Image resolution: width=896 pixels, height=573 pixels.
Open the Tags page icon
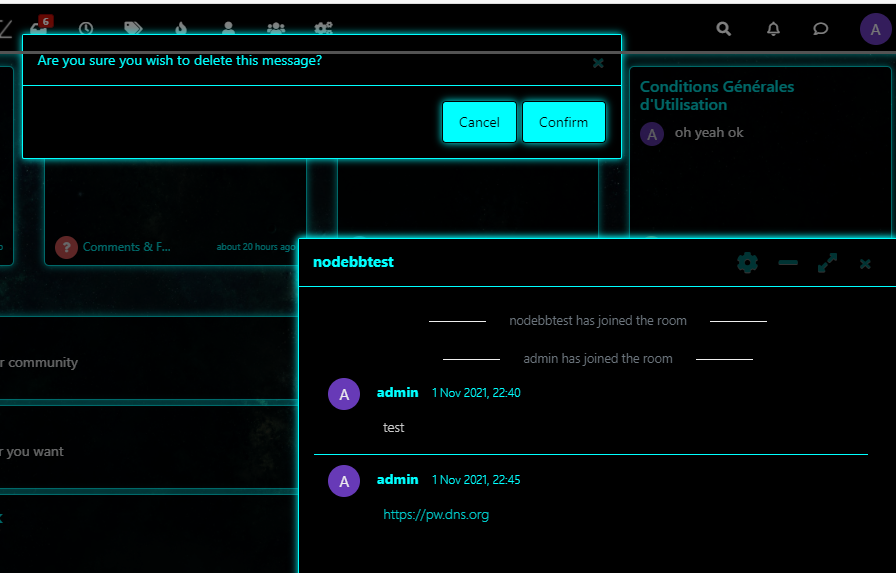tap(133, 29)
